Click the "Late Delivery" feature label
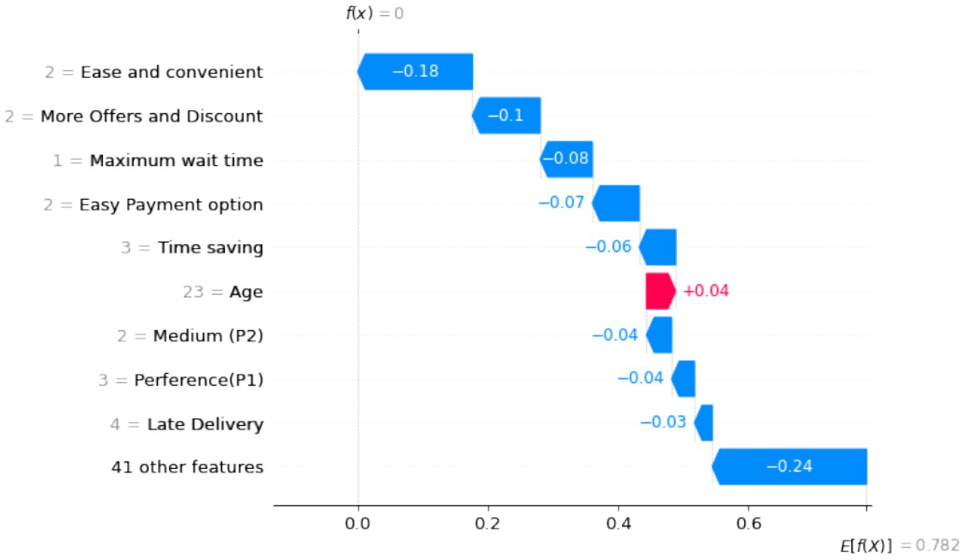The image size is (966, 560). [205, 423]
